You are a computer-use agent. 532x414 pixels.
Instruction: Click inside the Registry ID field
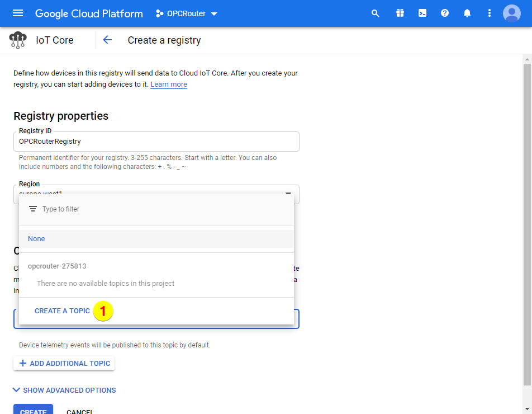click(x=156, y=141)
